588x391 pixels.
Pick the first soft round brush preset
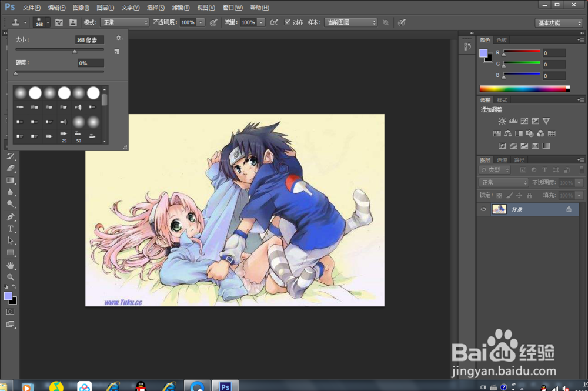pos(21,92)
